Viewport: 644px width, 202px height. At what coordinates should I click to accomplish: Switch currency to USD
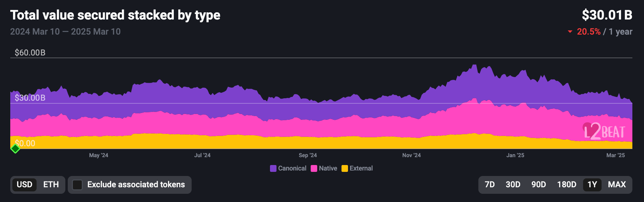(x=25, y=185)
